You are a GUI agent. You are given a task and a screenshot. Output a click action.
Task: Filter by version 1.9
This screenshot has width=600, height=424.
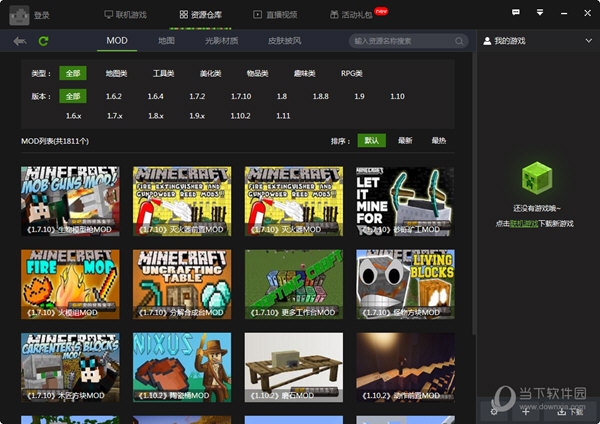(359, 96)
